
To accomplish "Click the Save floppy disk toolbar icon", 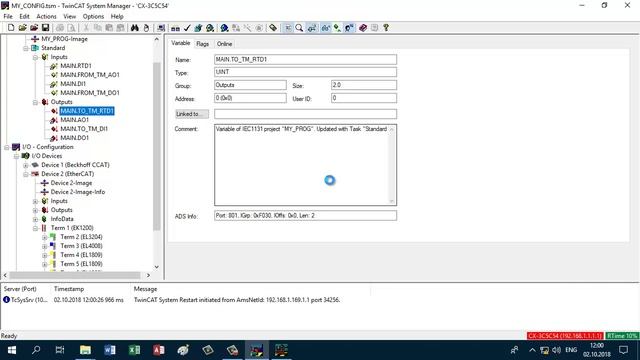I will [45, 28].
